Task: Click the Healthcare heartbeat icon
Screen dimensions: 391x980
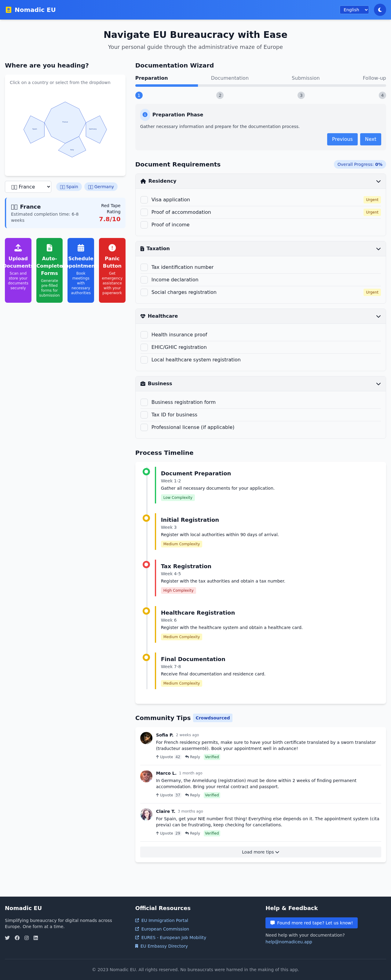Action: pos(143,316)
